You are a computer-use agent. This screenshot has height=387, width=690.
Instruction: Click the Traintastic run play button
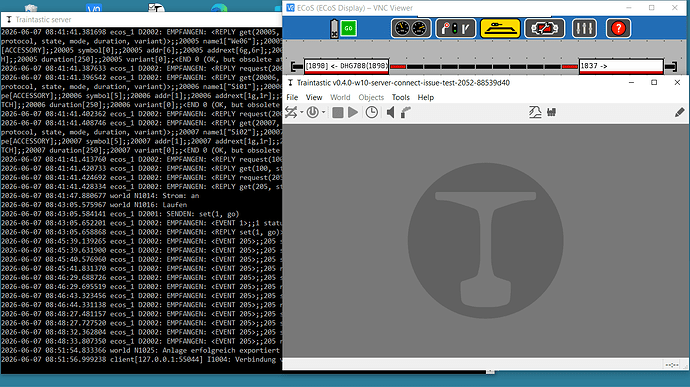click(x=353, y=113)
